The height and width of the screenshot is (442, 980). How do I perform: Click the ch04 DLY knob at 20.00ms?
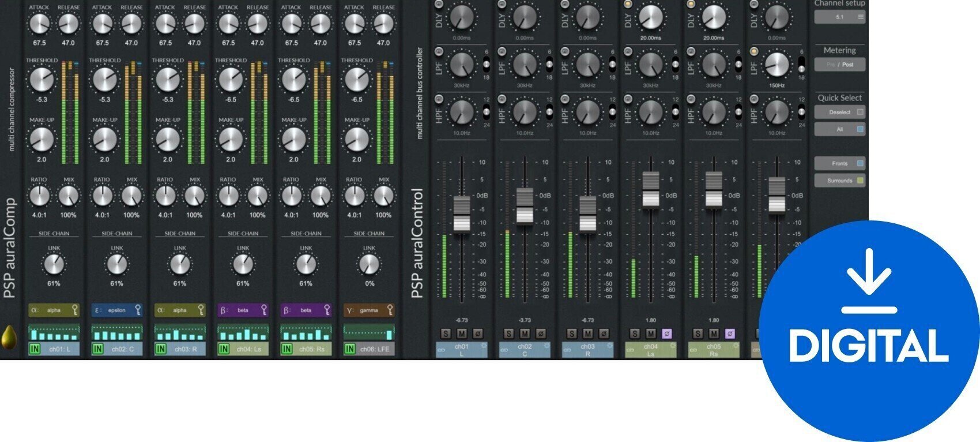pos(650,17)
